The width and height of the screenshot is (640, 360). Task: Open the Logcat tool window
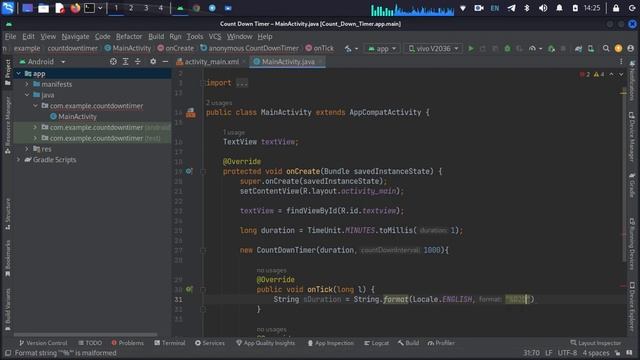376,343
